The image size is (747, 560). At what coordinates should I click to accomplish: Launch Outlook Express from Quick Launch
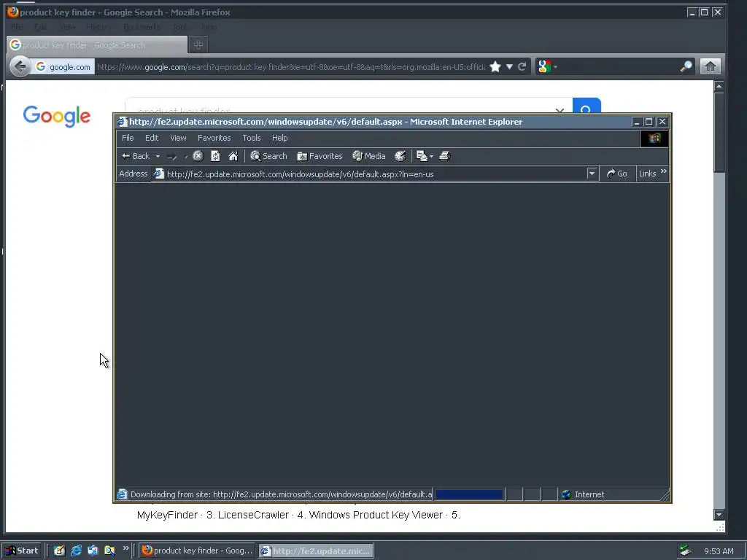pyautogui.click(x=93, y=551)
